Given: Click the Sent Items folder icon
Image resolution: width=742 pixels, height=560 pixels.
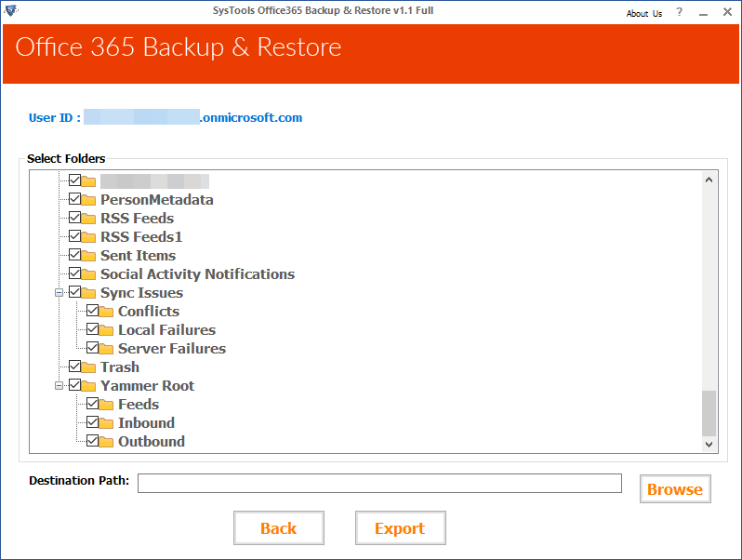Looking at the screenshot, I should coord(88,256).
